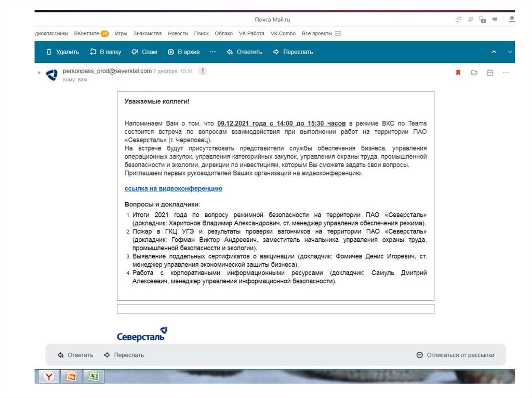Click the date 7 декабря, 15:31
Viewport: 532px width, 398px height.
coord(173,71)
